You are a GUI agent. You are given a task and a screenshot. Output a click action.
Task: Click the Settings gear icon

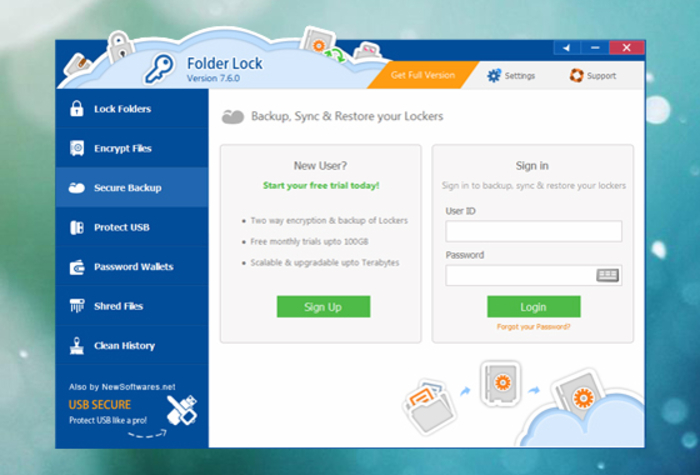pos(493,76)
